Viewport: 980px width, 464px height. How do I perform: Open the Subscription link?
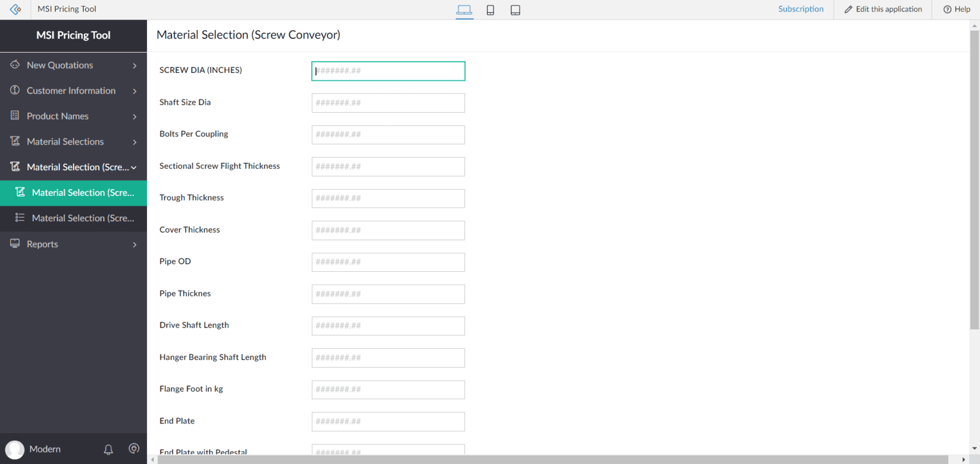click(801, 9)
